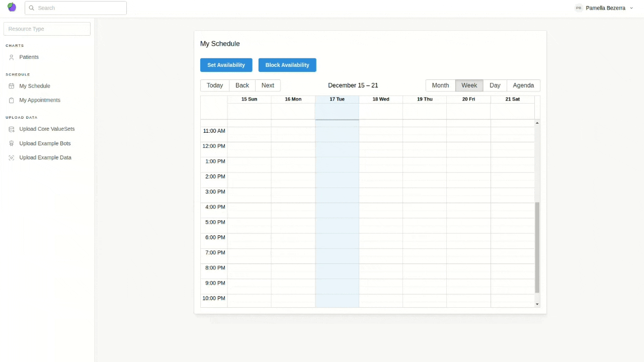Click the Upload Example Bots robot icon
The height and width of the screenshot is (362, 644).
tap(12, 144)
